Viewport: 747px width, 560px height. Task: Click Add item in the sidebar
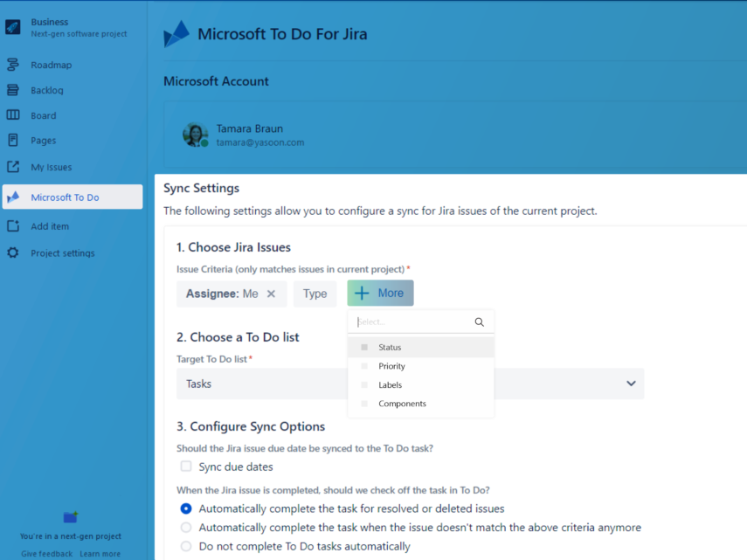pos(50,226)
